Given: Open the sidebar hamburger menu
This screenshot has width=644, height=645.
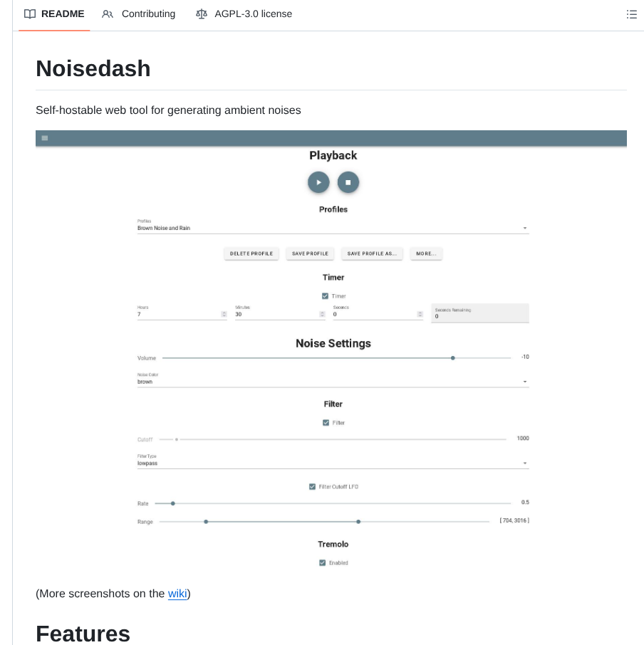Looking at the screenshot, I should (x=45, y=138).
